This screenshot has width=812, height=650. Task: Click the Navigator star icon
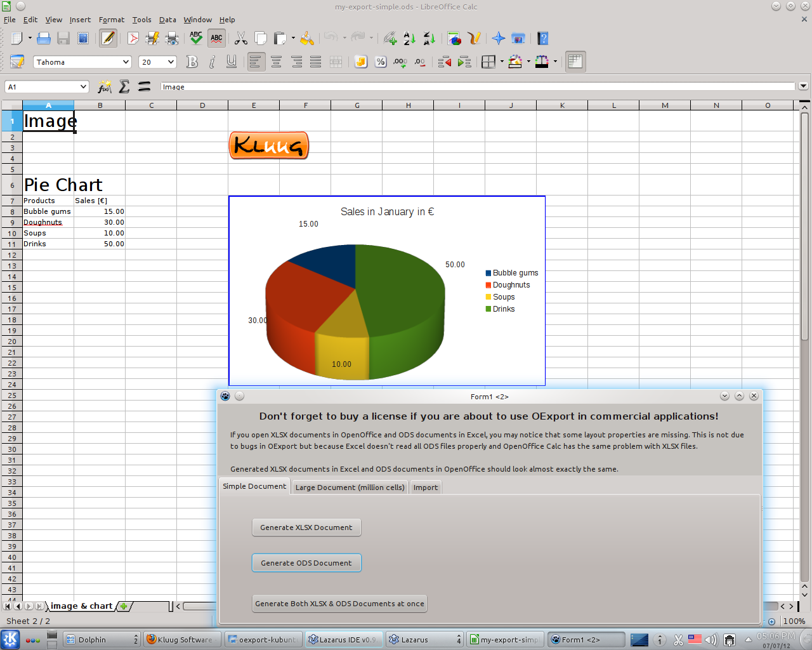click(x=499, y=39)
